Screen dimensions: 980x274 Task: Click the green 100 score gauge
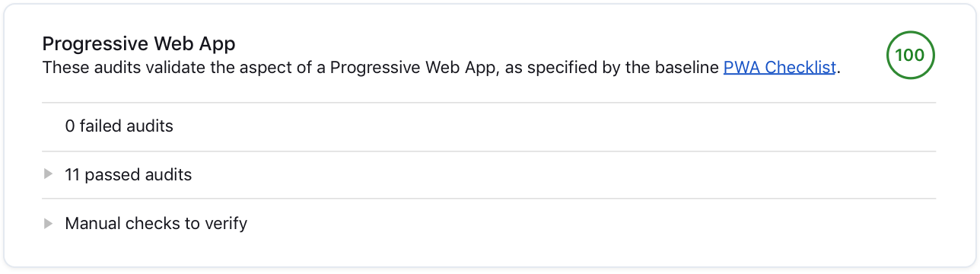click(x=910, y=55)
